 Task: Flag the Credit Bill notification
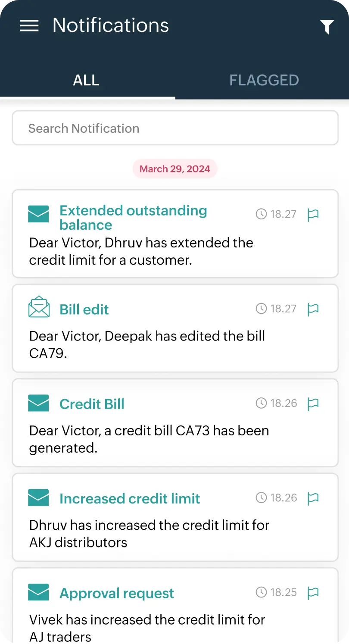[313, 403]
